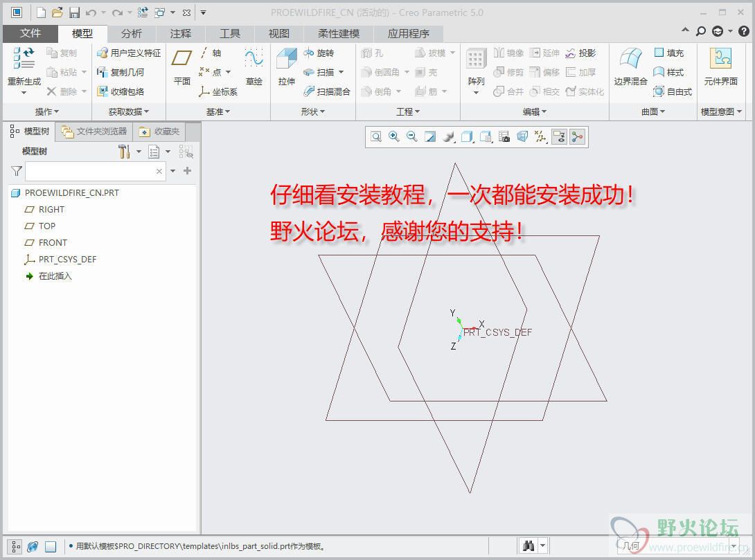
Task: Expand the Shapes (形状) group
Action: click(x=313, y=111)
